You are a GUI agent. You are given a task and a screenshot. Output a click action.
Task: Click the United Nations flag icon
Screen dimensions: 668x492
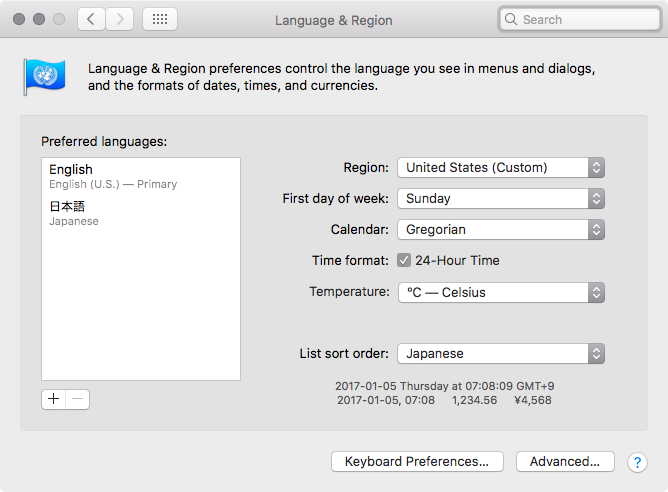pyautogui.click(x=44, y=77)
